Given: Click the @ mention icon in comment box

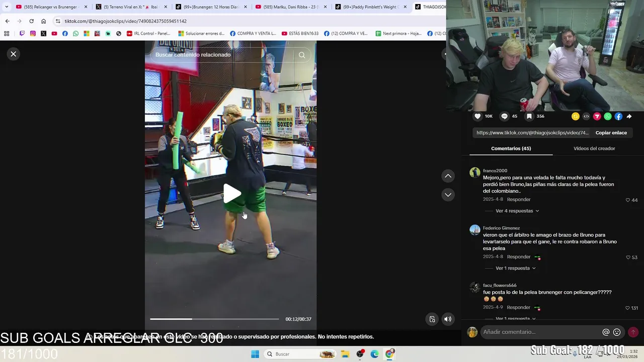Looking at the screenshot, I should [x=606, y=332].
